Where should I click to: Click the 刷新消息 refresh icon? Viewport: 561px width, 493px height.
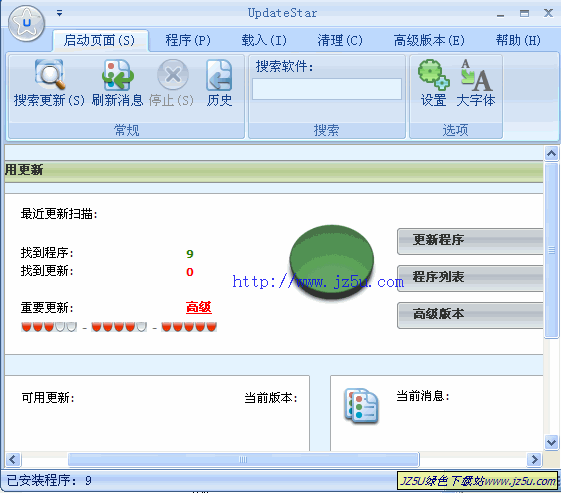pyautogui.click(x=118, y=74)
